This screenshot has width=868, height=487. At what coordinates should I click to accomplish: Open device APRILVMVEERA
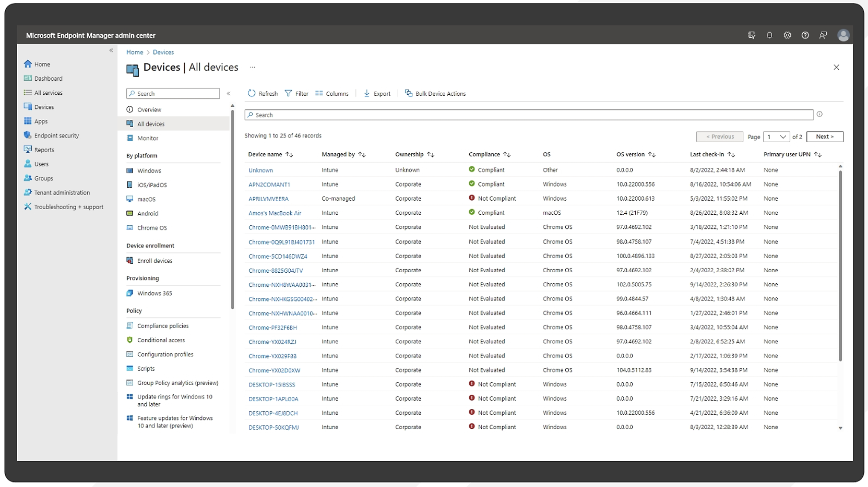[268, 199]
